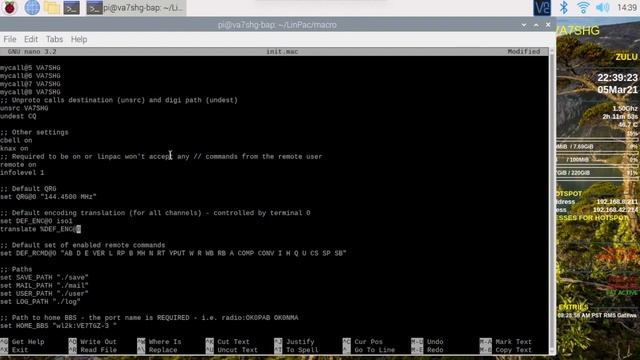Click the 'Exit' nano shortcut
The image size is (640, 360).
click(15, 350)
